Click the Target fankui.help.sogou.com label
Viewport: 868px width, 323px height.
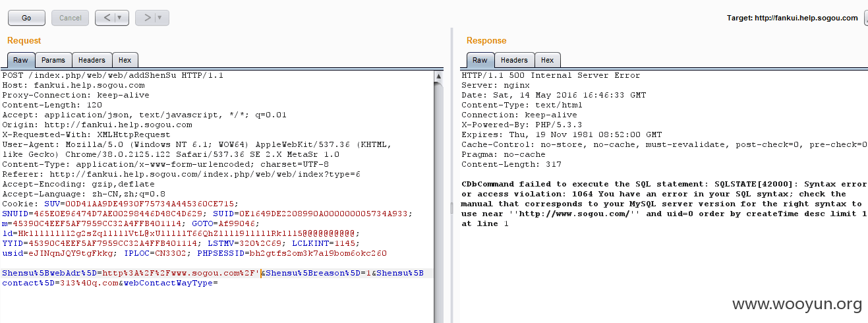pyautogui.click(x=792, y=18)
